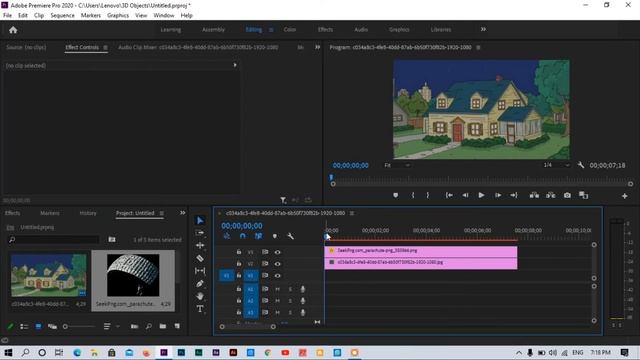Expand Source panel group overflow chevrons
Image resolution: width=640 pixels, height=360 pixels.
click(x=318, y=47)
